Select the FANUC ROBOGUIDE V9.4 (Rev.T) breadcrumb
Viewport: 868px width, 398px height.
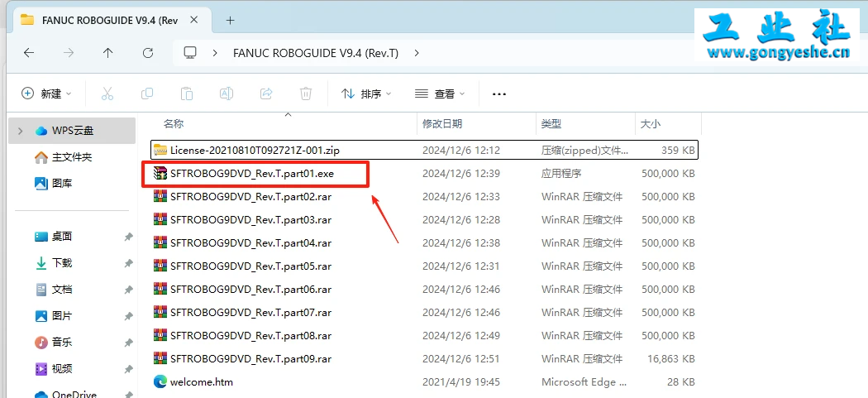[x=316, y=53]
